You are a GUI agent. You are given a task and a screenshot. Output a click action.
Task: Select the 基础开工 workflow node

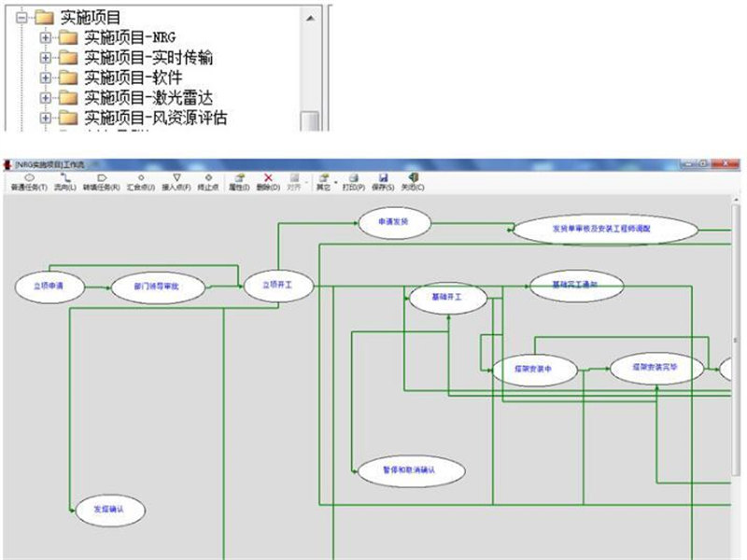click(x=448, y=298)
